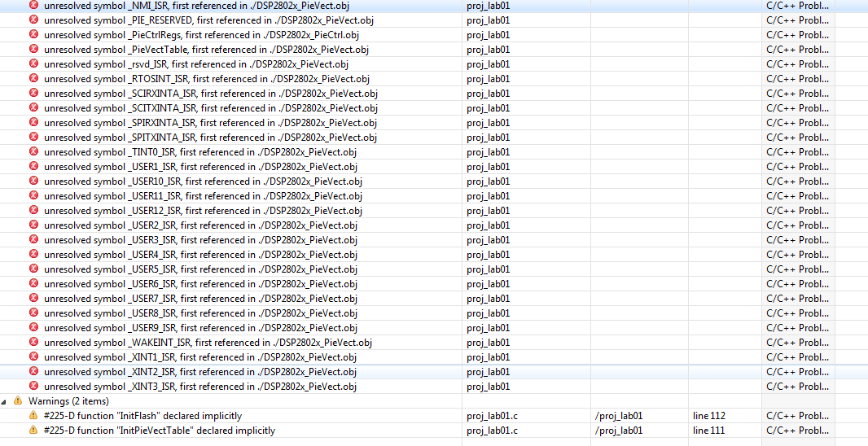
Task: Select the unresolved symbol _SCIRXINTA_ISR error text
Action: click(x=211, y=94)
